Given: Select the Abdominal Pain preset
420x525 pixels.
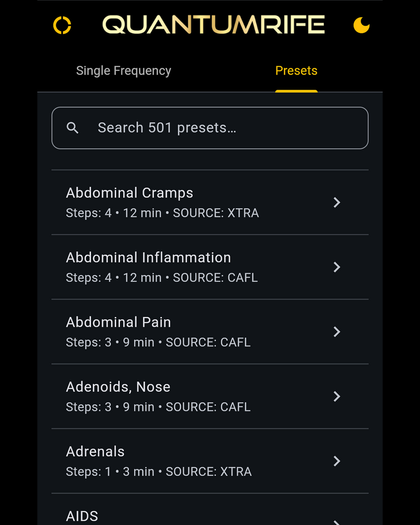Looking at the screenshot, I should click(119, 322).
